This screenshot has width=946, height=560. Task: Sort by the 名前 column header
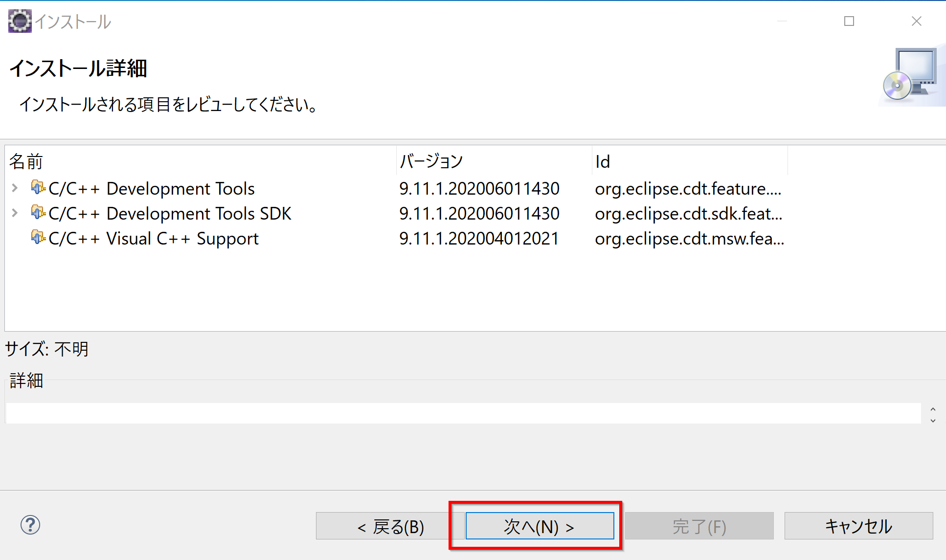click(200, 161)
